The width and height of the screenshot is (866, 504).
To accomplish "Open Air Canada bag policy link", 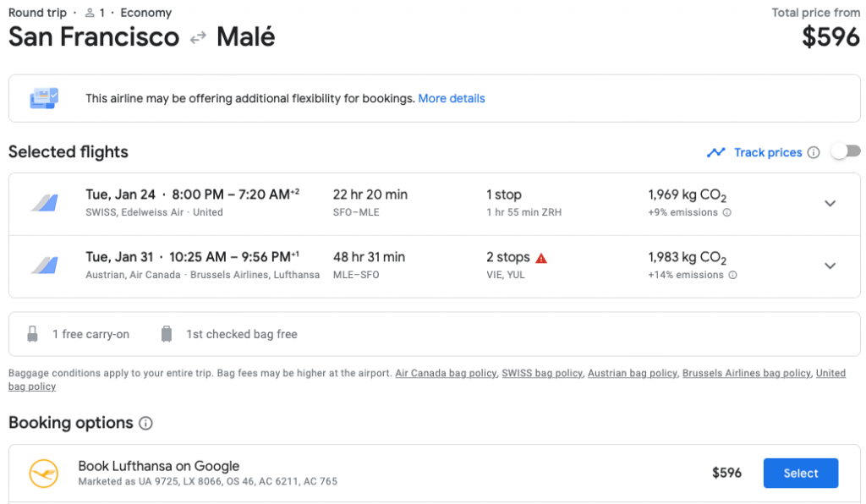I will pyautogui.click(x=446, y=373).
